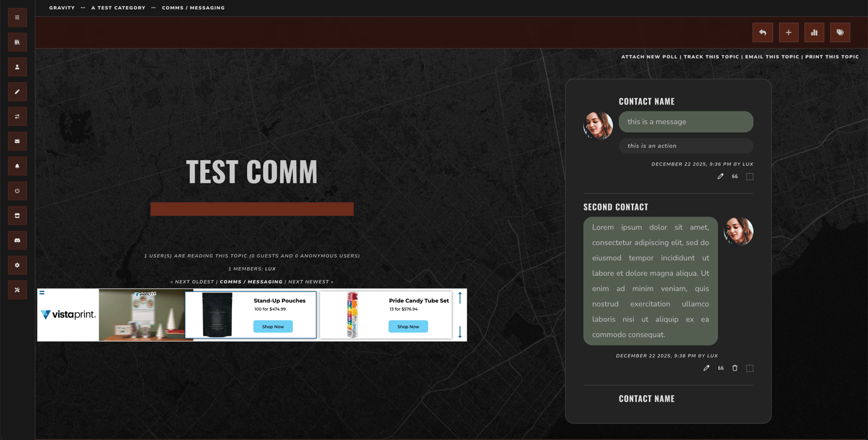Open the Discord icon in the sidebar

click(x=17, y=241)
